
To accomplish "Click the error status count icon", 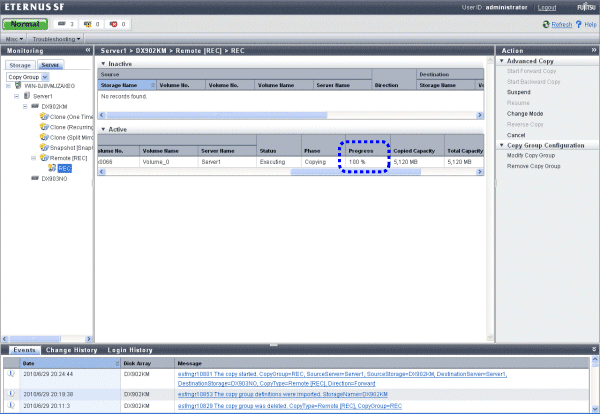I will click(113, 24).
